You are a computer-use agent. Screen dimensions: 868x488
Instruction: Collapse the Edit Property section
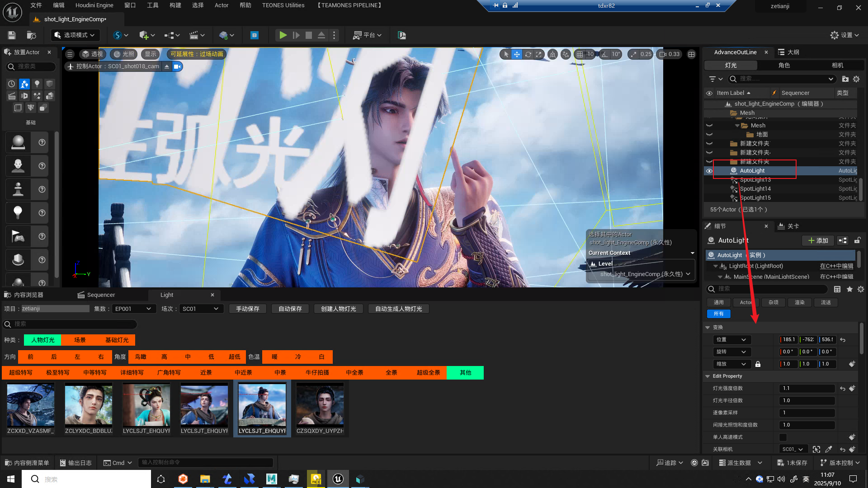(708, 376)
